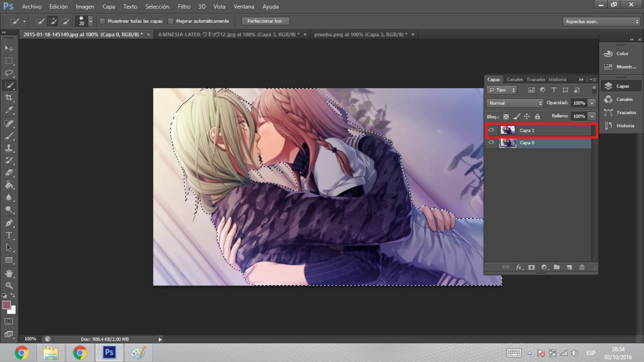Open the Selección menu

[x=157, y=7]
